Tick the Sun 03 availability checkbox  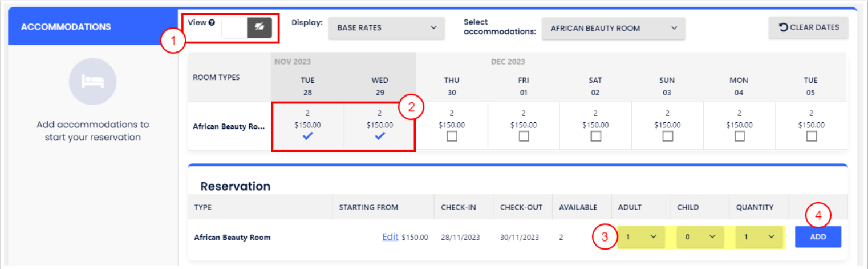(x=667, y=136)
